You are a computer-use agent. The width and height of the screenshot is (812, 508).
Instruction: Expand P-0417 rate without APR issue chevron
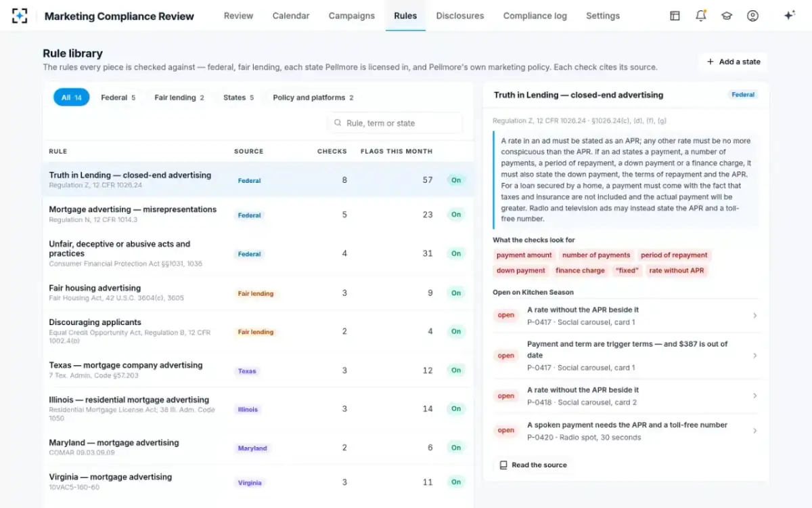(x=754, y=316)
